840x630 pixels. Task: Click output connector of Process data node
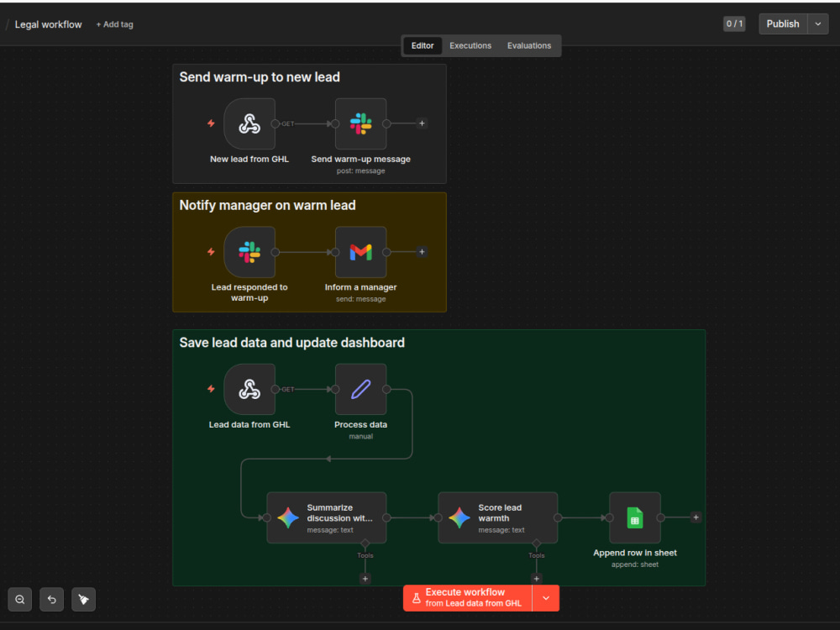(386, 390)
